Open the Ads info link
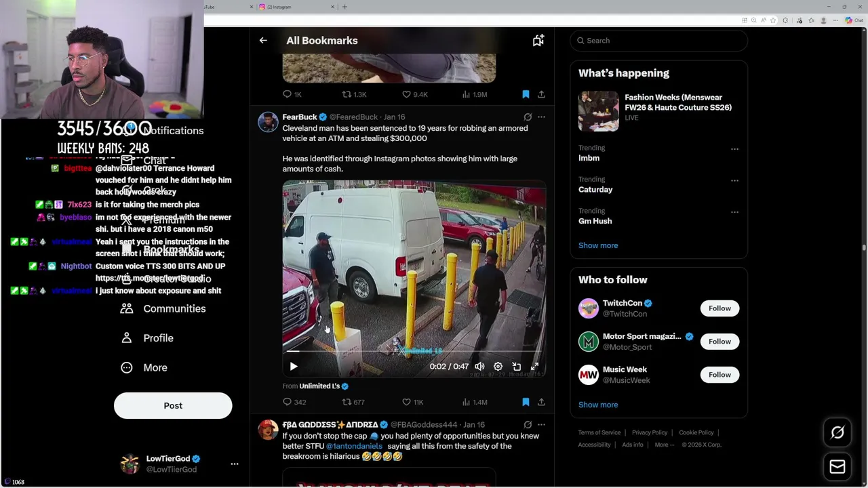This screenshot has width=868, height=488. (633, 445)
